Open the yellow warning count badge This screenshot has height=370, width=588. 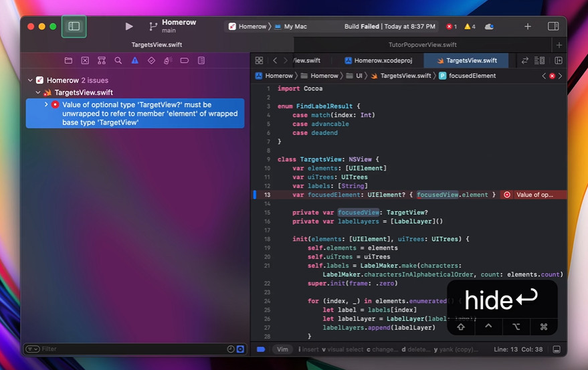[x=470, y=27]
